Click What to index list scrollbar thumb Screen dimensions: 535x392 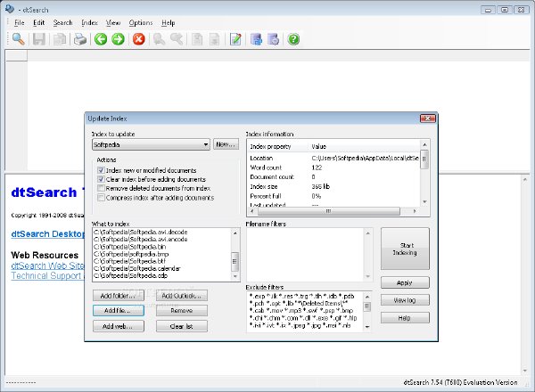pos(235,261)
